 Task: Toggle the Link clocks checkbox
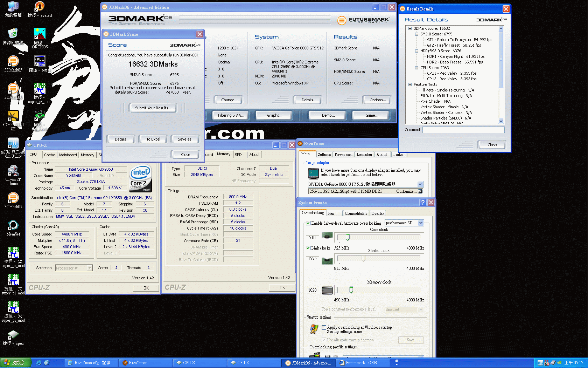[308, 248]
